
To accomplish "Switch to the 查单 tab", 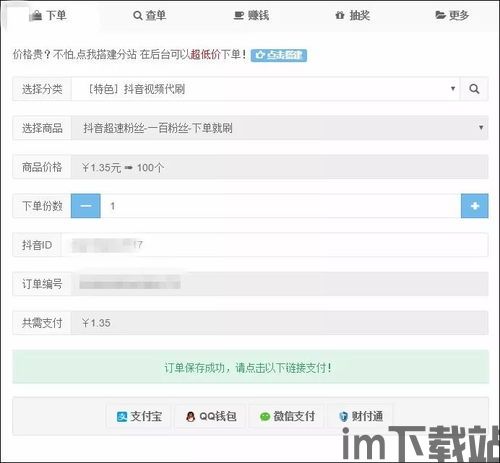I will (149, 16).
